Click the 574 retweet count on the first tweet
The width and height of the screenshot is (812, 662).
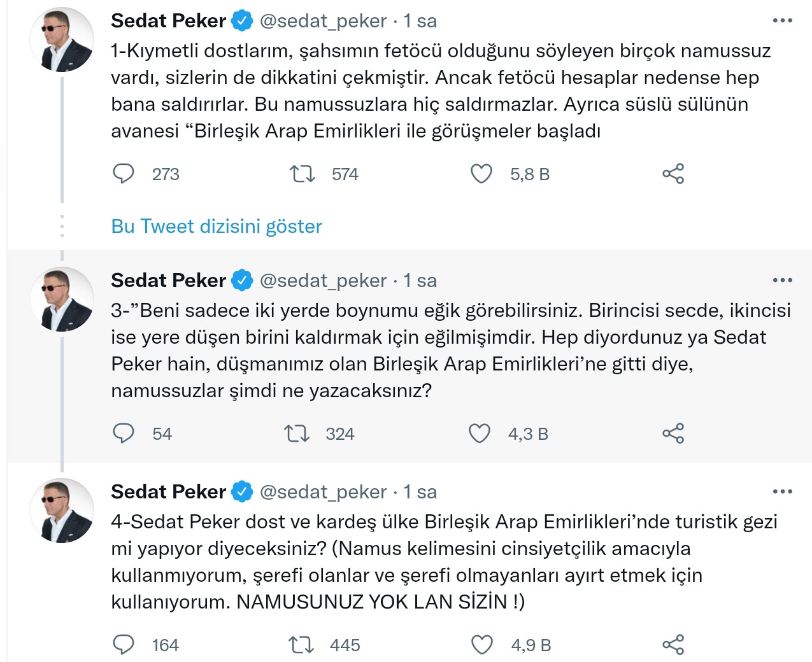click(x=344, y=173)
